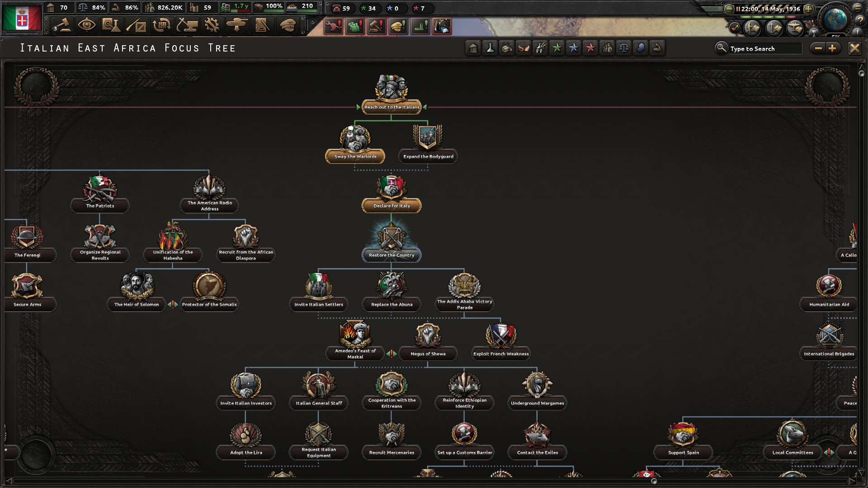Zoom out focus tree with minus button
The height and width of the screenshot is (488, 868).
pyautogui.click(x=818, y=48)
